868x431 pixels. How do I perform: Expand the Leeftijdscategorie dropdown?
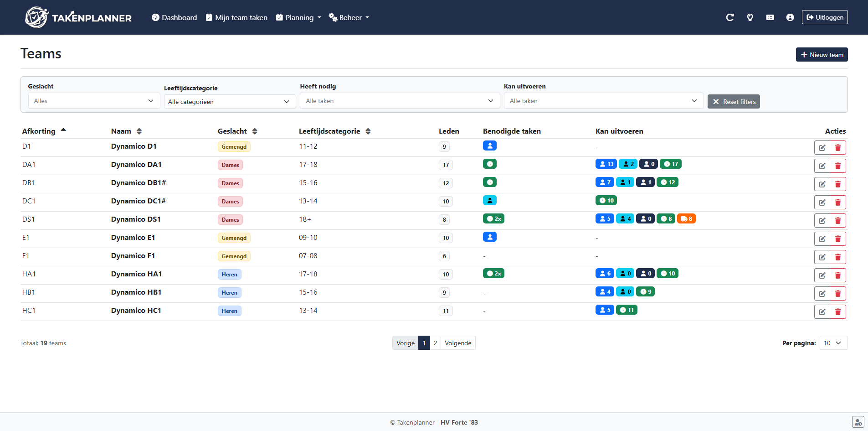tap(229, 101)
